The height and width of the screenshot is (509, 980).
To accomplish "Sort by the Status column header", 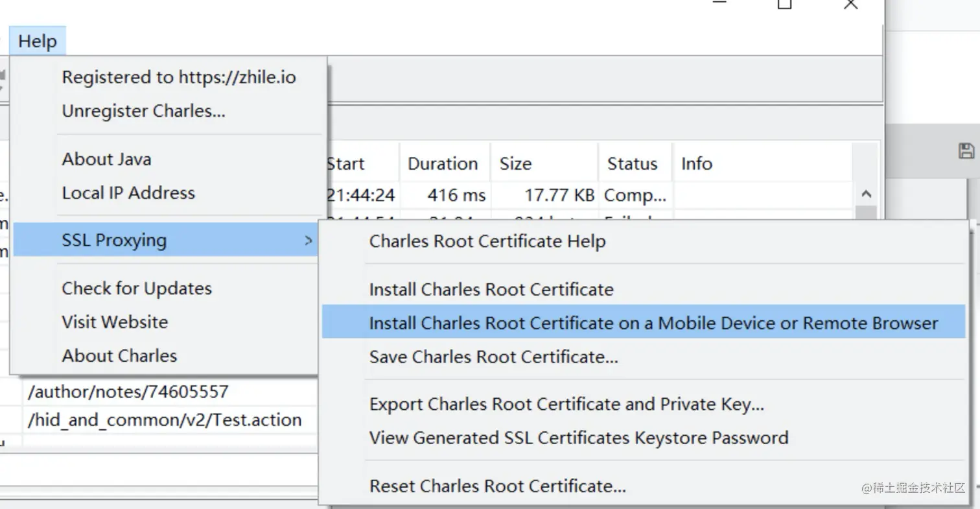I will click(x=635, y=163).
